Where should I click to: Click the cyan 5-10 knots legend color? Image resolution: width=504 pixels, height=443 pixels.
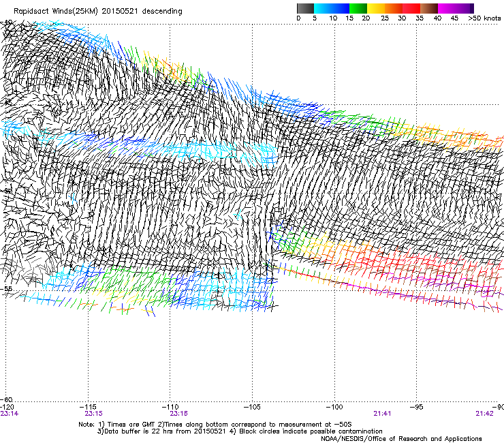point(322,8)
